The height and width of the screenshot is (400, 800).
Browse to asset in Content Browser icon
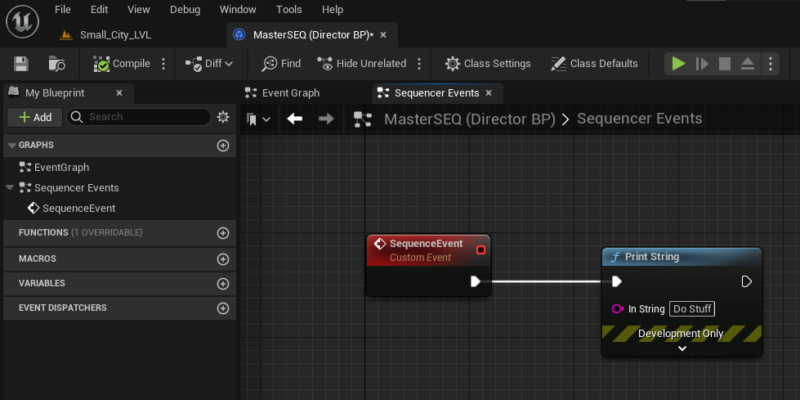(57, 64)
